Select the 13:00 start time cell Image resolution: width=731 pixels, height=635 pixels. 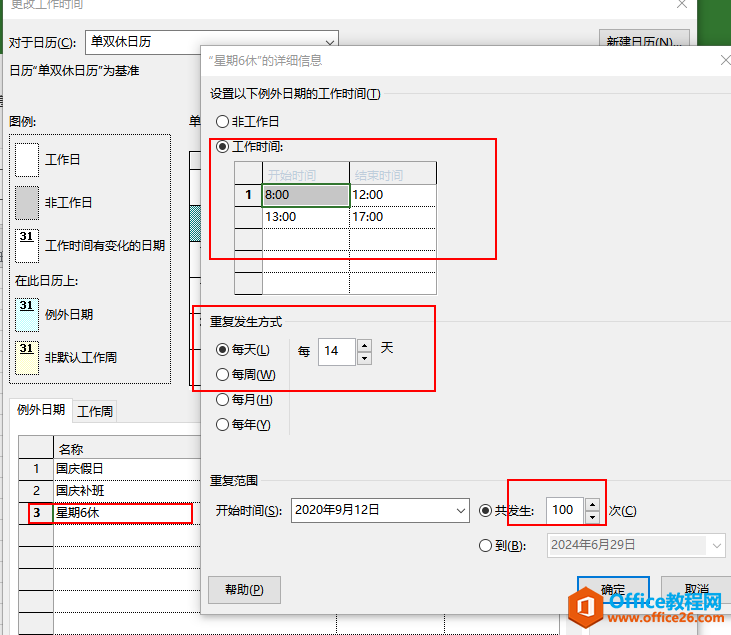pos(306,217)
